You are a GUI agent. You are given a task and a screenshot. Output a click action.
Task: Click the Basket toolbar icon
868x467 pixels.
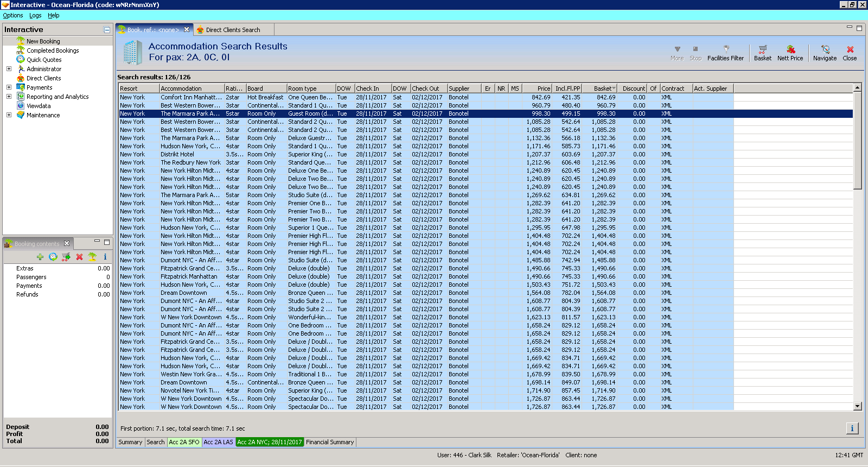[x=762, y=53]
